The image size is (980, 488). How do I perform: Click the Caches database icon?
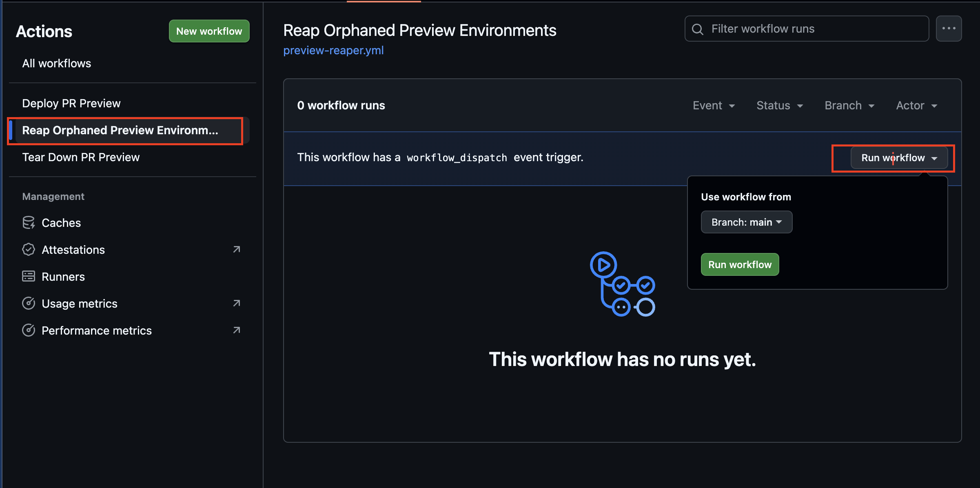29,223
